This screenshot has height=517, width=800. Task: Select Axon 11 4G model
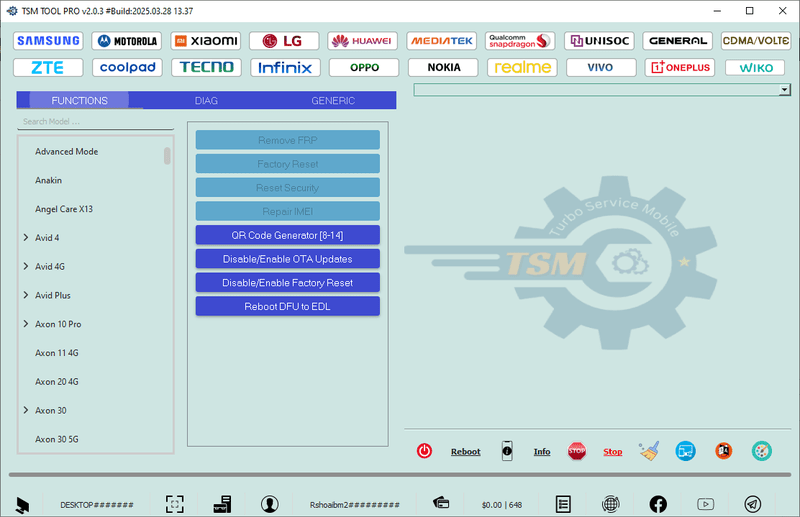click(x=57, y=353)
